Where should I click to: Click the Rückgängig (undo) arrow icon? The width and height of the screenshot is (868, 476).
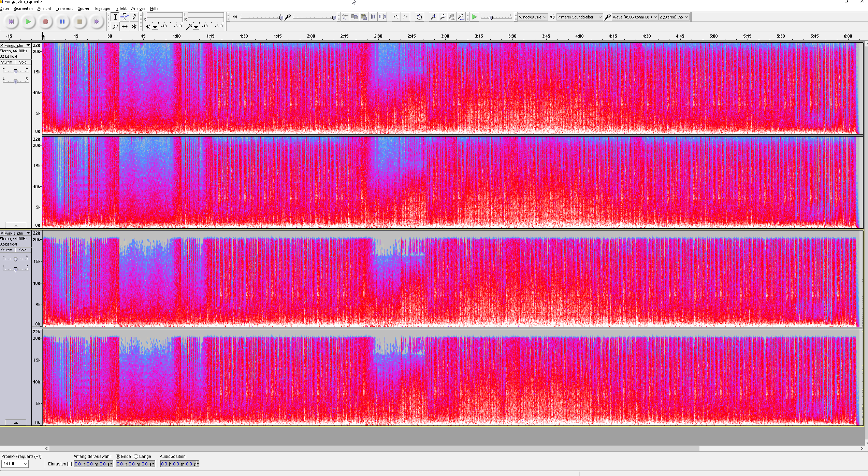[x=395, y=17]
